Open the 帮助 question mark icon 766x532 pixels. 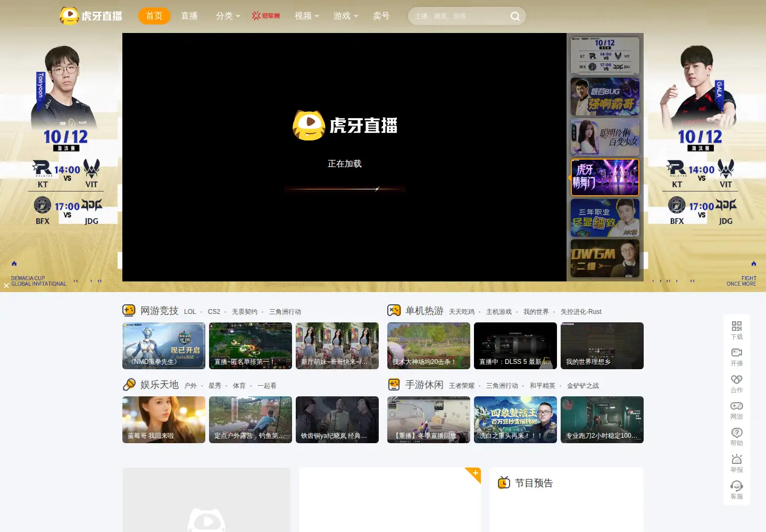(737, 433)
